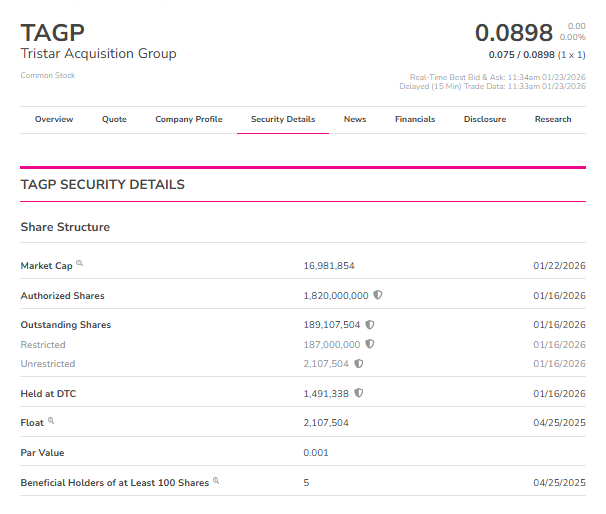This screenshot has width=606, height=514.
Task: Go to the News tab
Action: (x=355, y=119)
